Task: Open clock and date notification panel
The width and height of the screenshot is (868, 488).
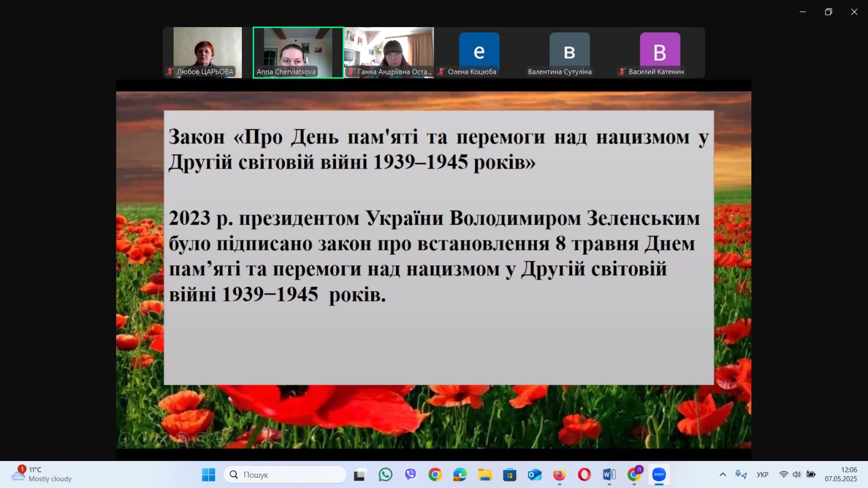Action: (841, 474)
